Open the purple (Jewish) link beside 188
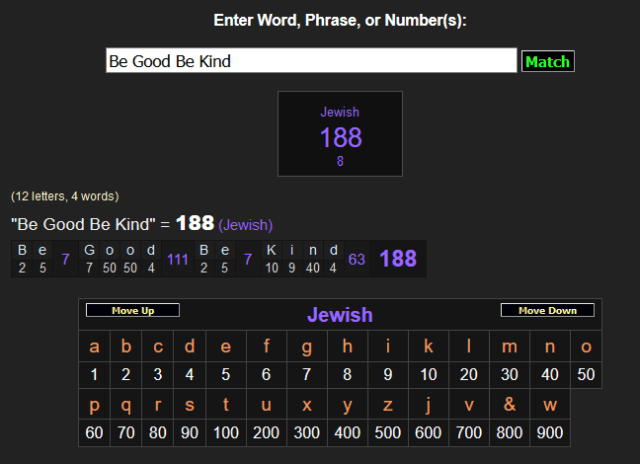640x464 pixels. coord(245,225)
